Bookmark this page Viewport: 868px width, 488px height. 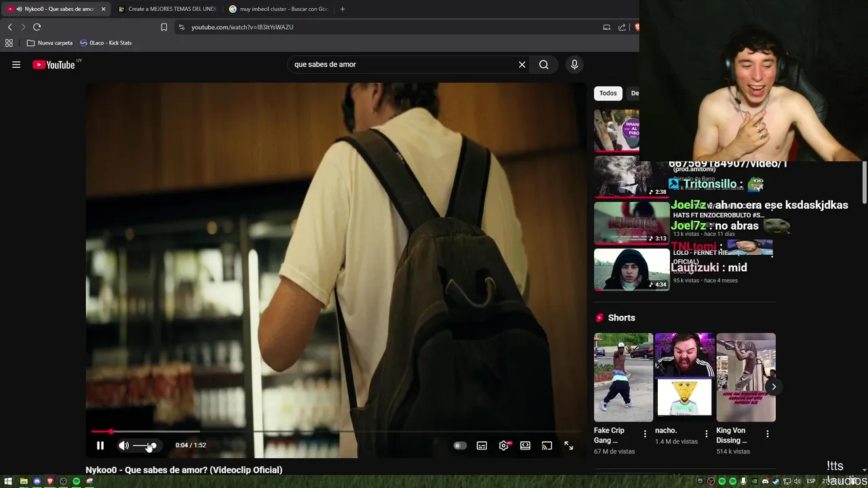(x=164, y=27)
